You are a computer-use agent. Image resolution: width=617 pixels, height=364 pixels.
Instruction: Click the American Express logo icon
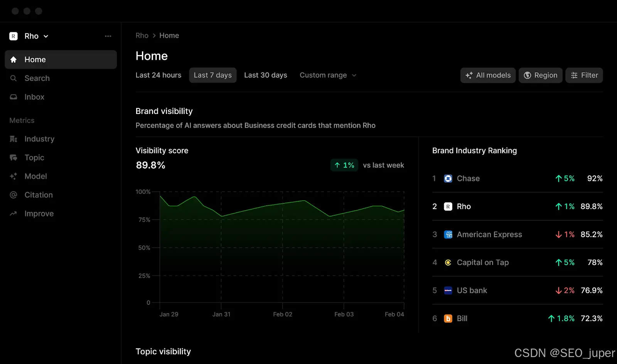pos(448,235)
